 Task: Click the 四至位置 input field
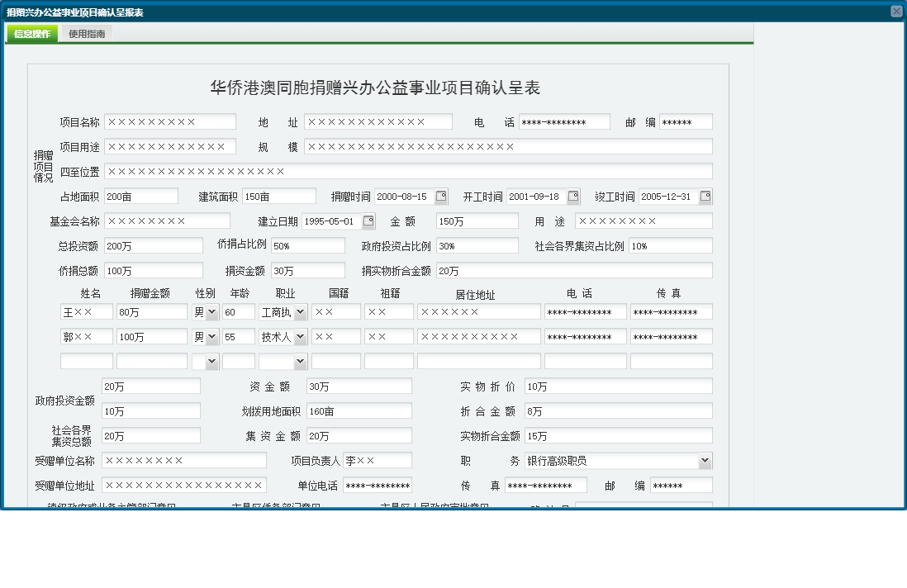click(x=408, y=172)
